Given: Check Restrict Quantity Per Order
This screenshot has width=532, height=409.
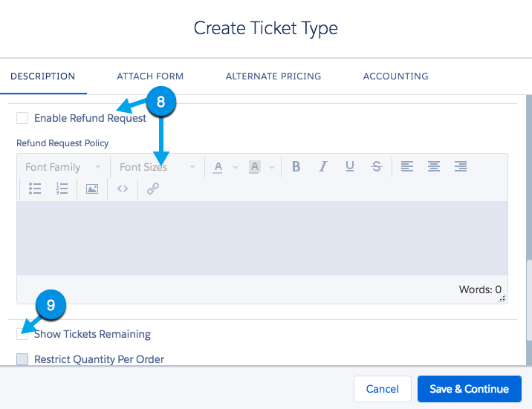Looking at the screenshot, I should tap(22, 359).
